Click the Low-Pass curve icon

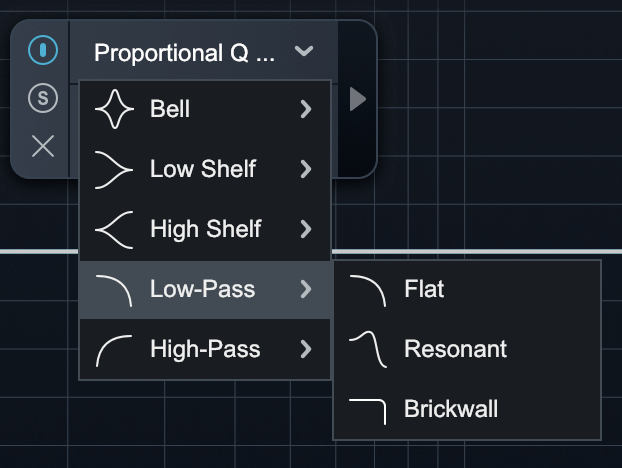pos(113,290)
